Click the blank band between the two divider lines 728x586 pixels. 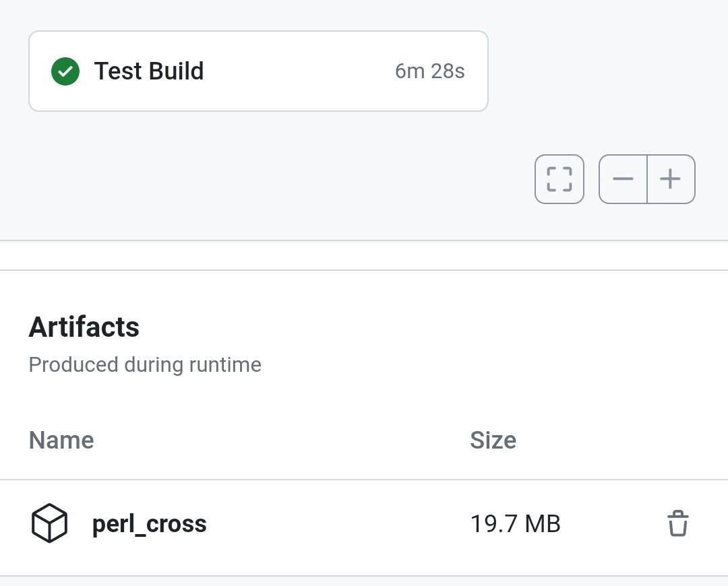[364, 255]
